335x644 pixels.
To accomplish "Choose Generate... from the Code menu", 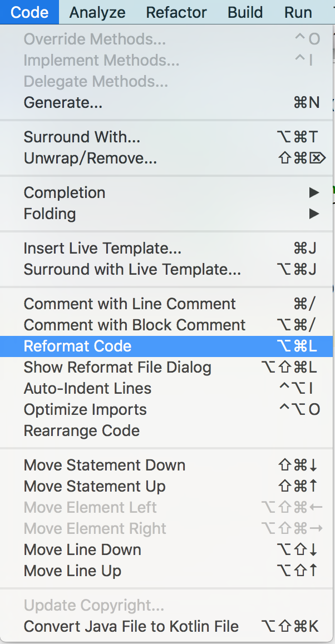I will point(63,102).
